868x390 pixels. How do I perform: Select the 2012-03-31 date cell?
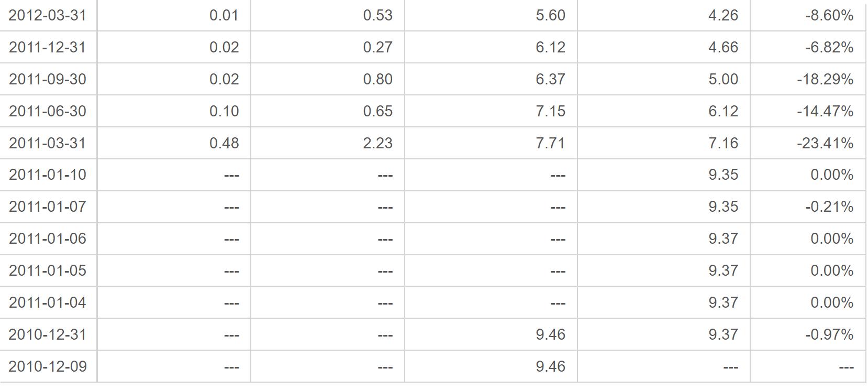pyautogui.click(x=48, y=15)
